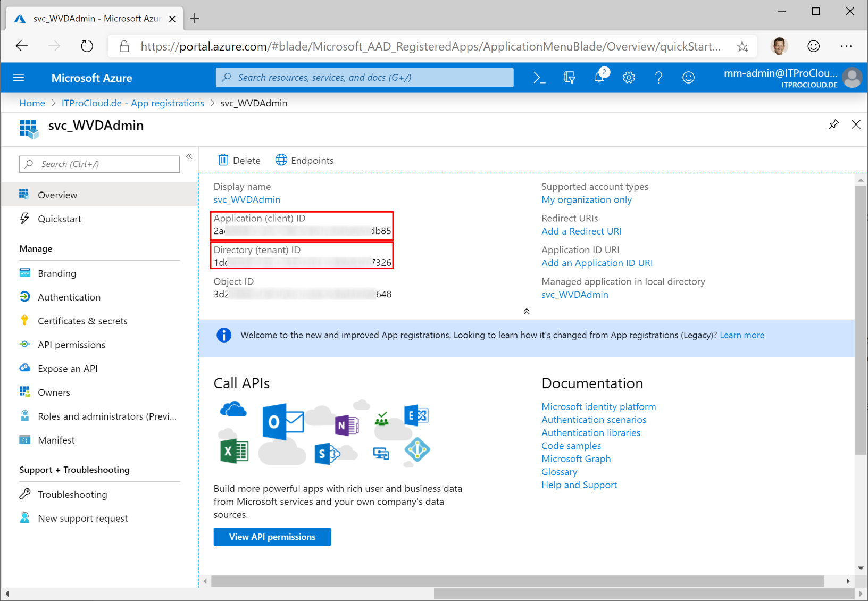The image size is (868, 601).
Task: Send feedback via the smiley icon in Azure bar
Action: click(x=689, y=78)
